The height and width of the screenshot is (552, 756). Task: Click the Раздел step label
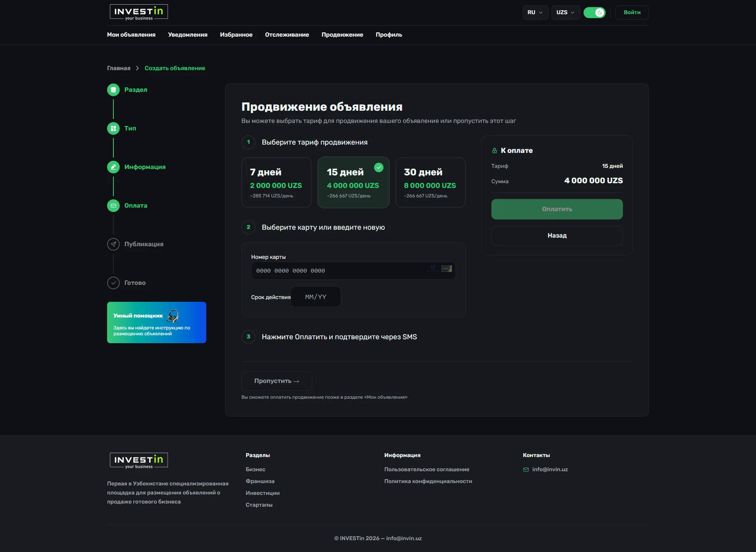(x=136, y=90)
